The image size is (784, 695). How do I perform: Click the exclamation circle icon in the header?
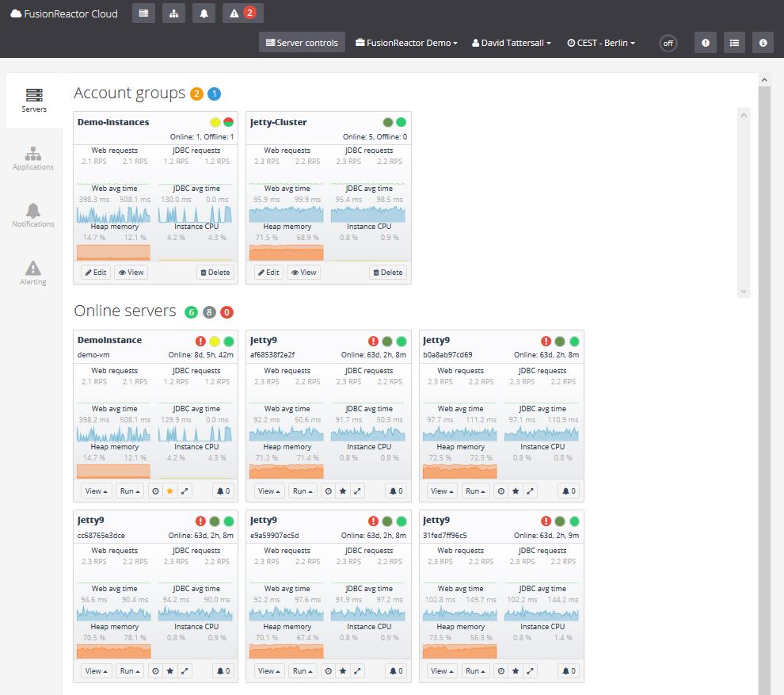706,43
